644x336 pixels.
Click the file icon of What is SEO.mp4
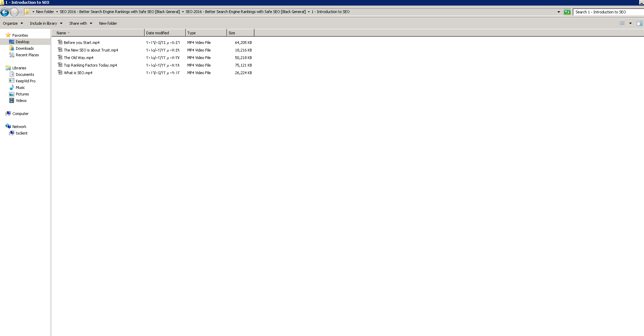[60, 73]
